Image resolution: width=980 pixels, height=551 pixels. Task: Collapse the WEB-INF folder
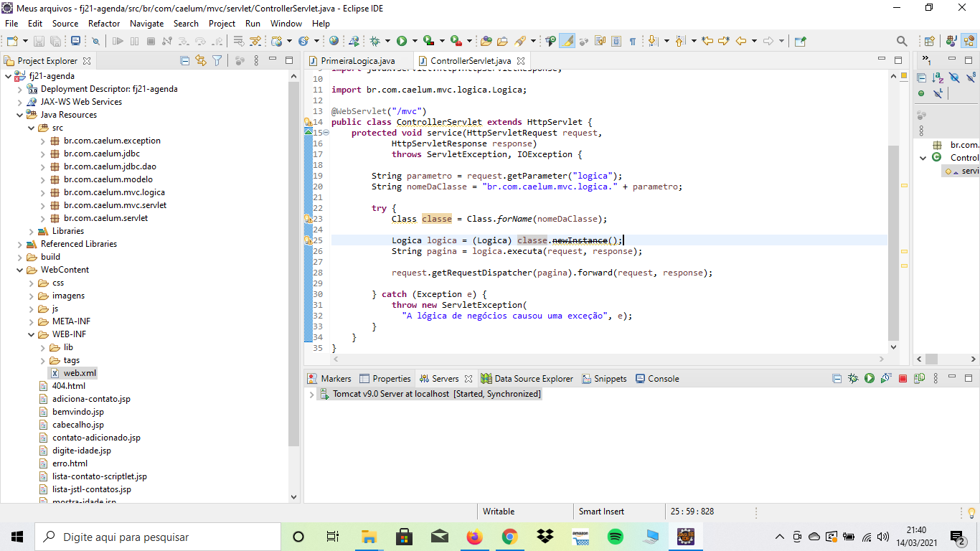click(x=32, y=334)
